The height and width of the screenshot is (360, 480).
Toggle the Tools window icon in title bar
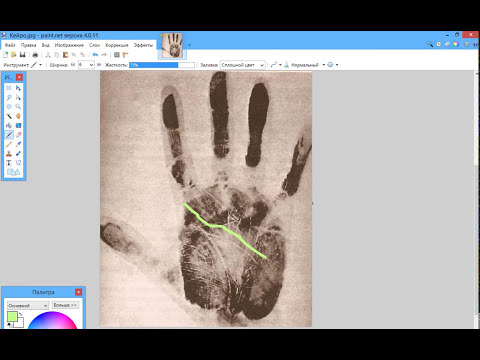(430, 44)
